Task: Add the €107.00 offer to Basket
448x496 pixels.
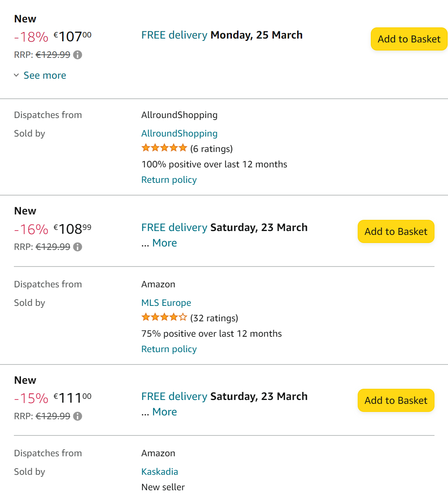Action: 409,39
